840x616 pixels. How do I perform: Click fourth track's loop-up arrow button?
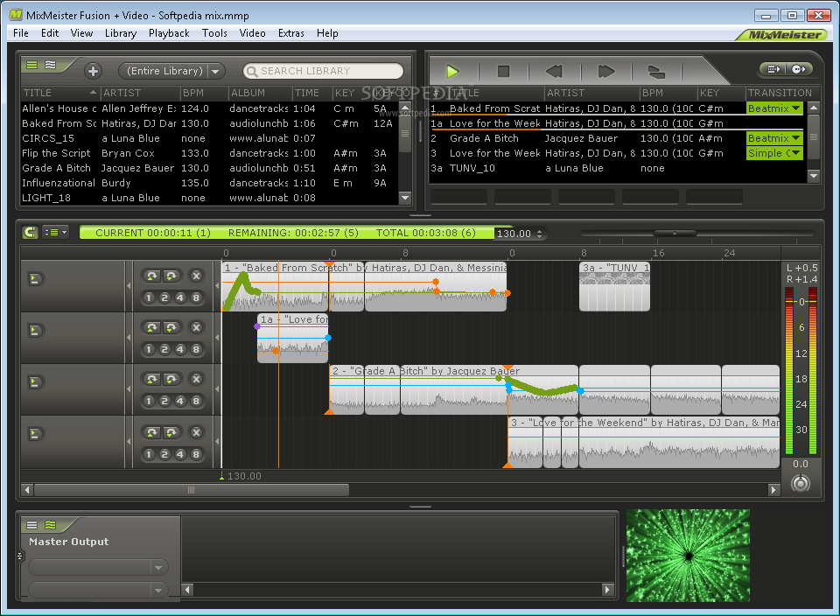coord(152,432)
